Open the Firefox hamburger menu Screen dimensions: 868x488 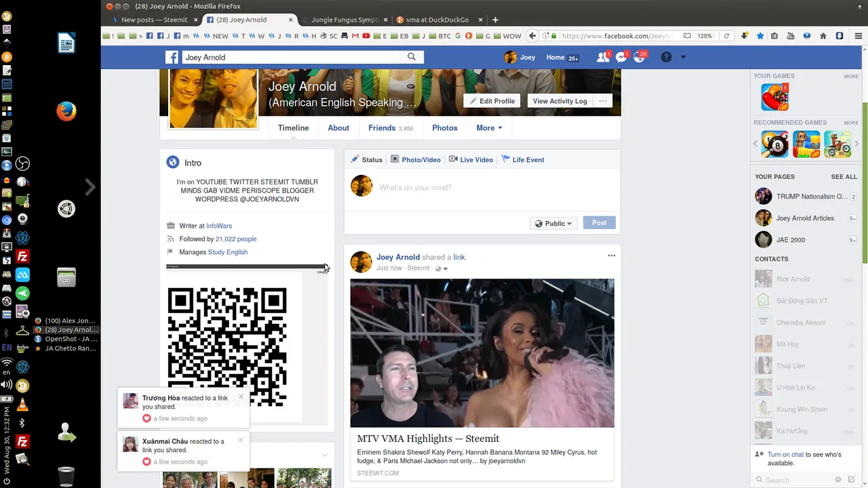click(x=858, y=36)
